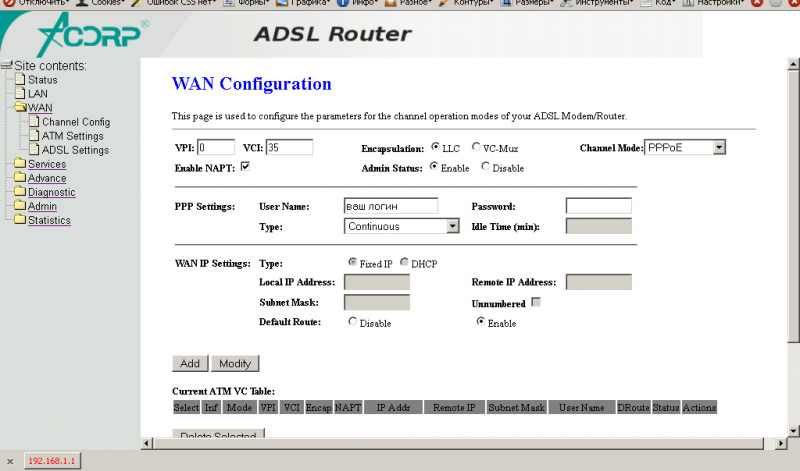The height and width of the screenshot is (471, 800).
Task: Click the open WAN folder icon
Action: tap(20, 108)
